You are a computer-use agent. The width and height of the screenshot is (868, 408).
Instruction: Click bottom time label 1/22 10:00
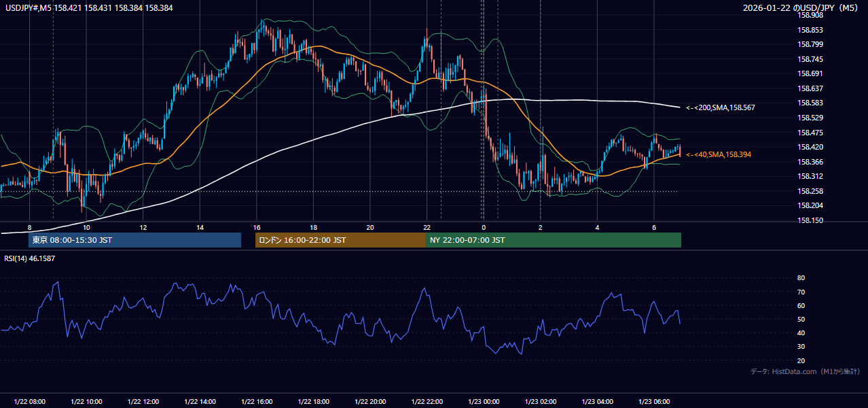86,402
